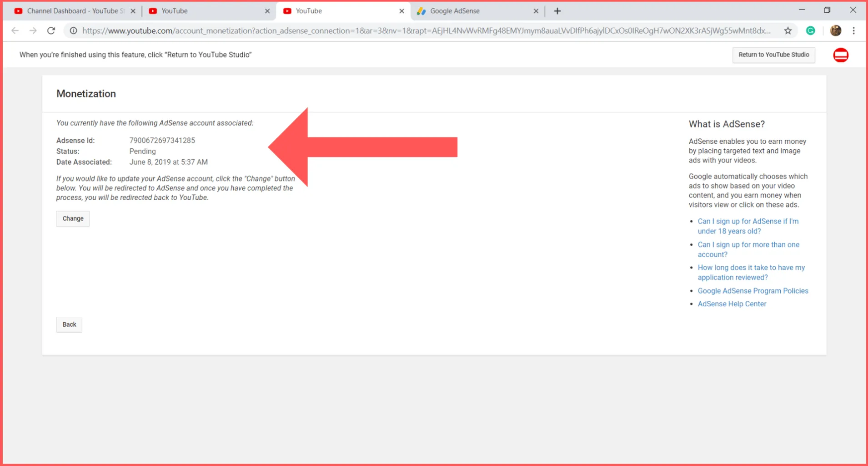Click the date June 8, 2019 at 5:37 AM
868x466 pixels.
168,162
